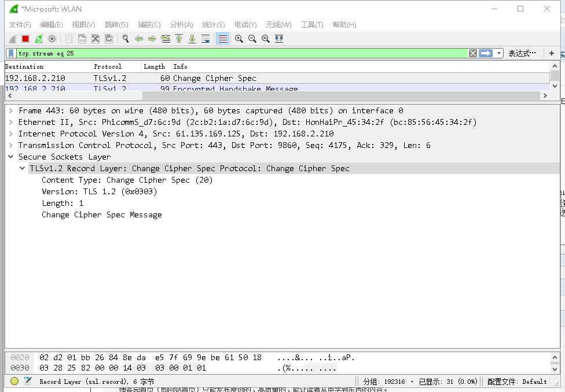This screenshot has height=392, width=565.
Task: Select Content Type: Change Cipher Spec (20)
Action: 127,180
